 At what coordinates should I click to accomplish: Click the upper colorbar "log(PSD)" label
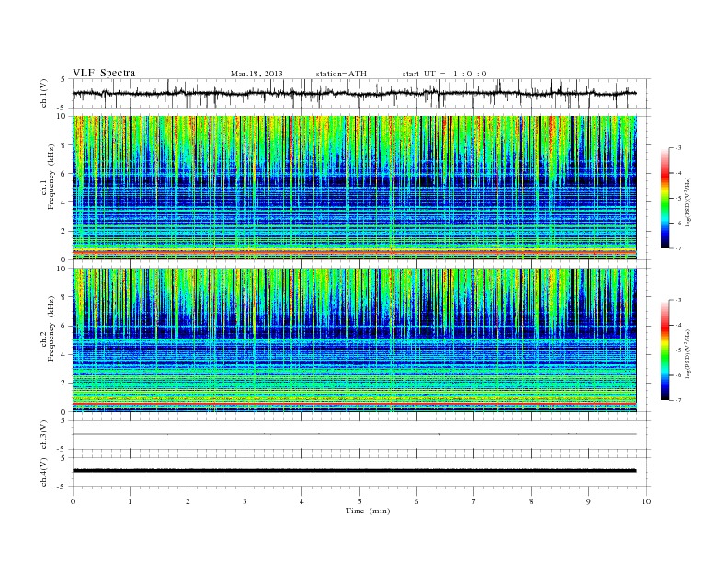pyautogui.click(x=688, y=202)
